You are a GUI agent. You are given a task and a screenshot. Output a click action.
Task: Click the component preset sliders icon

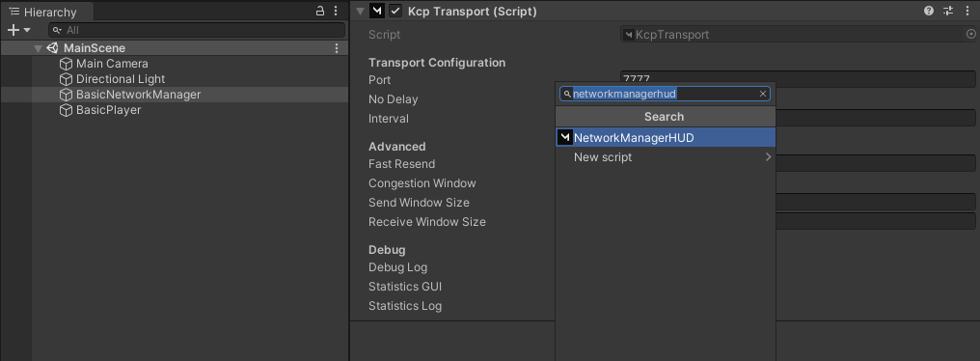(948, 11)
